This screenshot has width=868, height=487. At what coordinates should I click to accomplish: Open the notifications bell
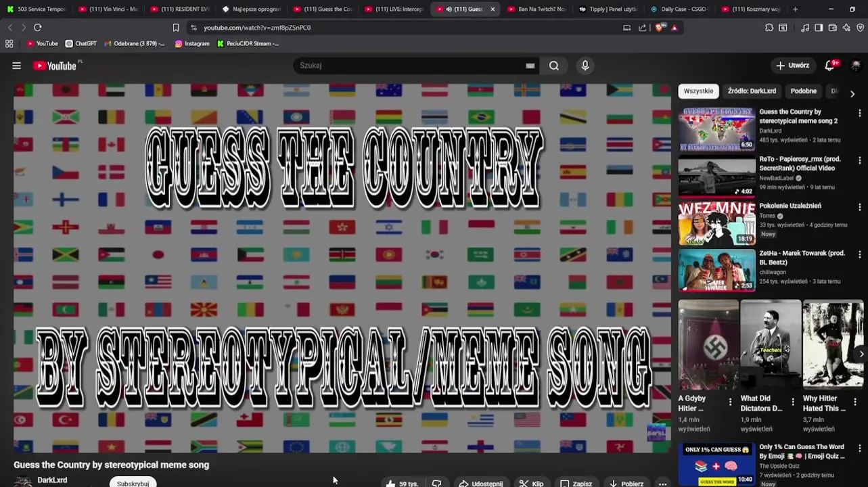[x=830, y=66]
